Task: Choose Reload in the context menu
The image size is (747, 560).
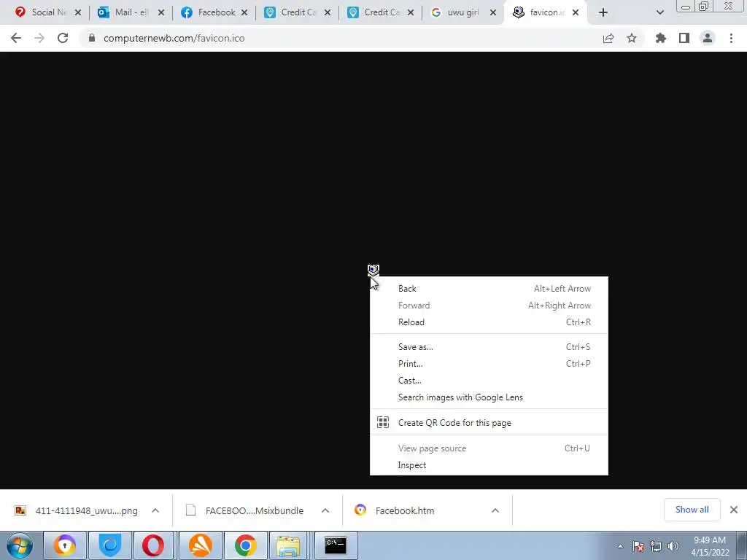Action: (489, 322)
